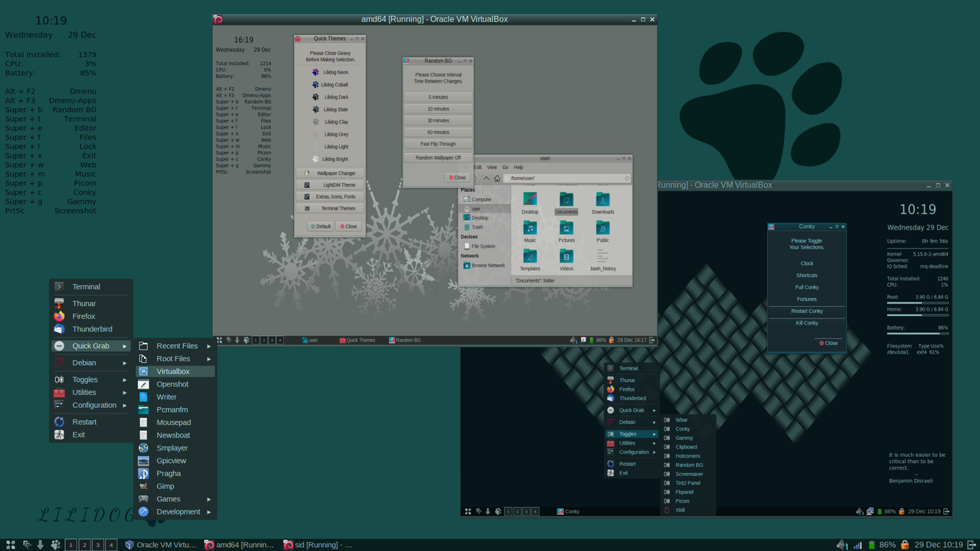The width and height of the screenshot is (980, 551).
Task: Choose Exit in the host desktop menu
Action: (91, 435)
